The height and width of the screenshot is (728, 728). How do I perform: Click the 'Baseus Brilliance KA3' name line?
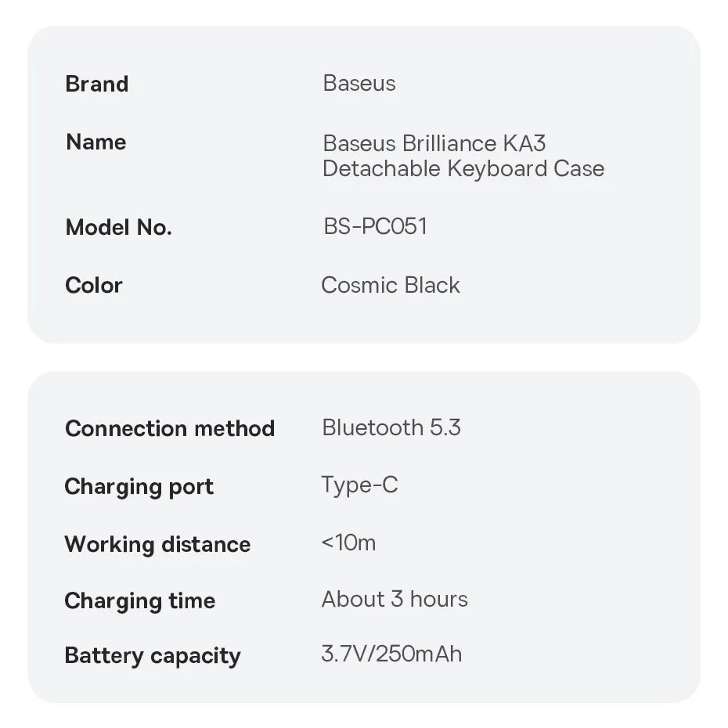434,143
